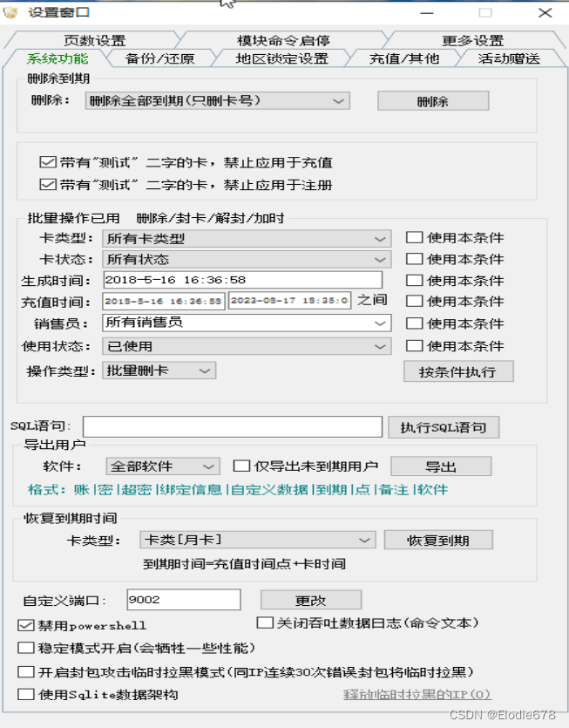The height and width of the screenshot is (728, 569).
Task: Click the 删除 button
Action: [x=433, y=101]
